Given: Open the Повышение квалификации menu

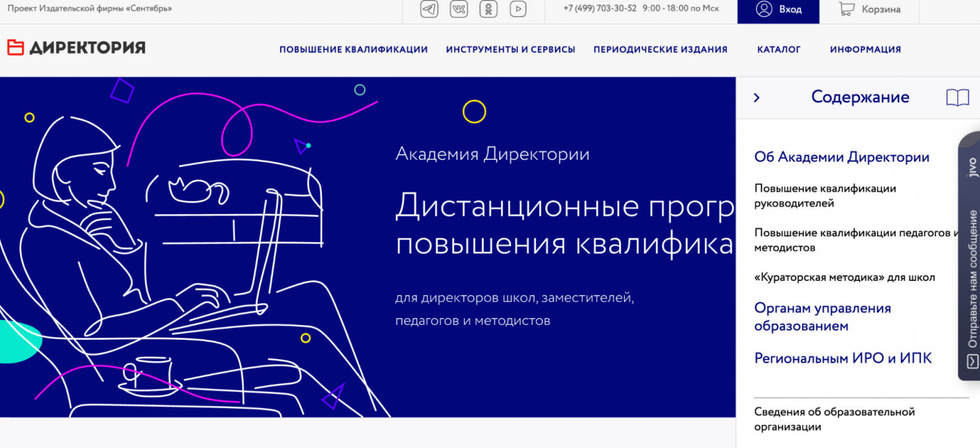Looking at the screenshot, I should pos(353,50).
